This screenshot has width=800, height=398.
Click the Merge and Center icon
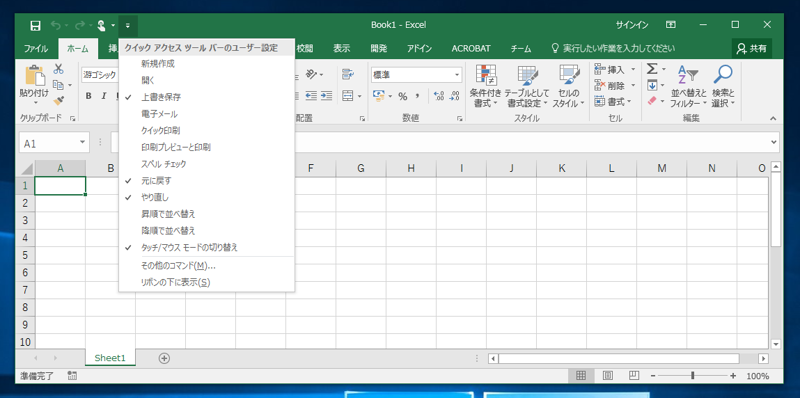(347, 95)
